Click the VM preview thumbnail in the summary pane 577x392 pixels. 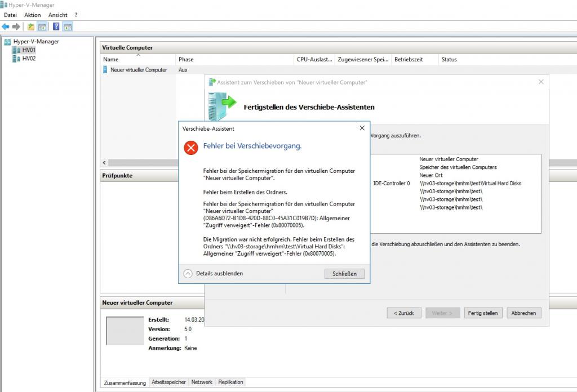(x=125, y=331)
